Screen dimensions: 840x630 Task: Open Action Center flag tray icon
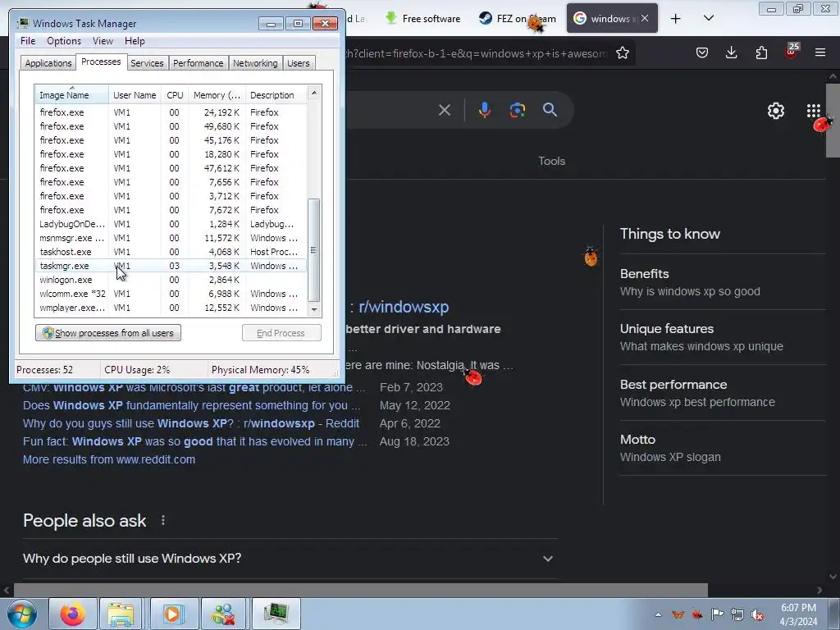coord(717,614)
